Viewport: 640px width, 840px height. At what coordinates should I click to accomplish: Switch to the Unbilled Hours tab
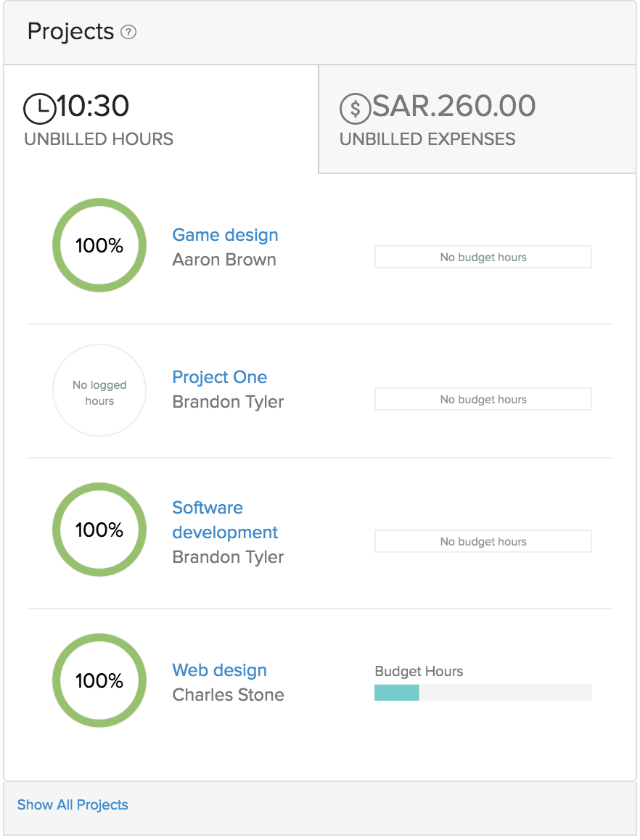coord(161,120)
